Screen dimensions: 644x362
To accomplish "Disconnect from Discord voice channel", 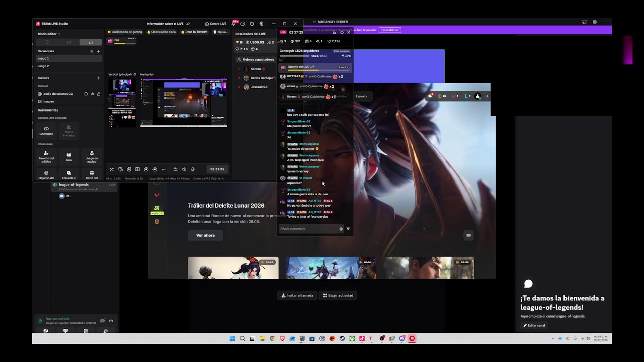I will tap(111, 321).
